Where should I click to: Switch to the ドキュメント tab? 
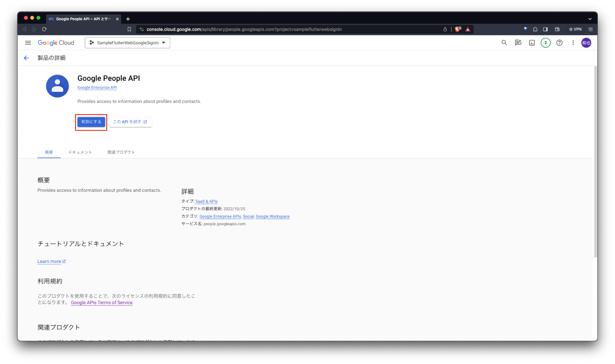80,152
